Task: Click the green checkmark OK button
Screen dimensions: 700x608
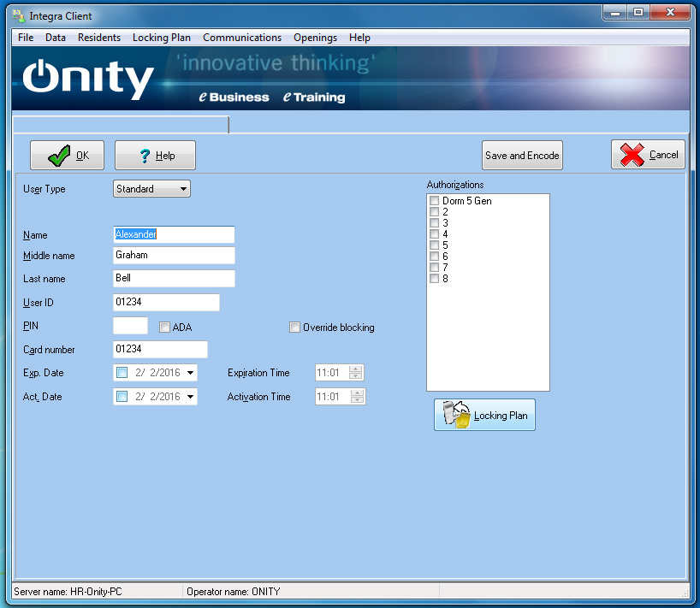Action: click(67, 156)
